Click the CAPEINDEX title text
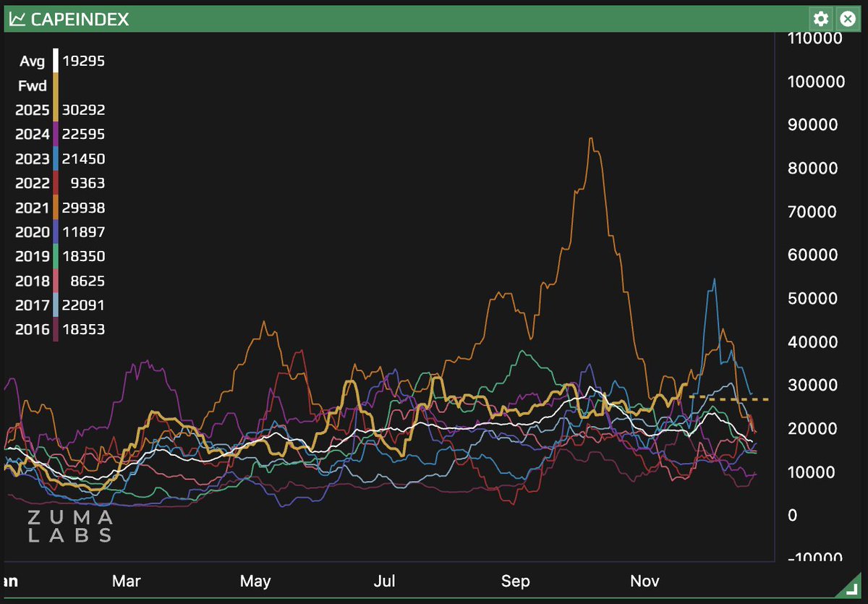 80,20
